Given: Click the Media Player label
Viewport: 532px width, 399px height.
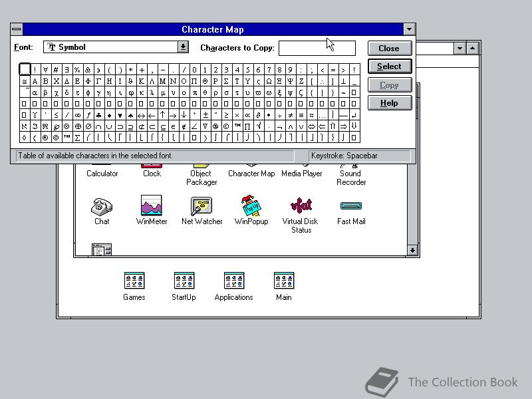Looking at the screenshot, I should tap(302, 174).
